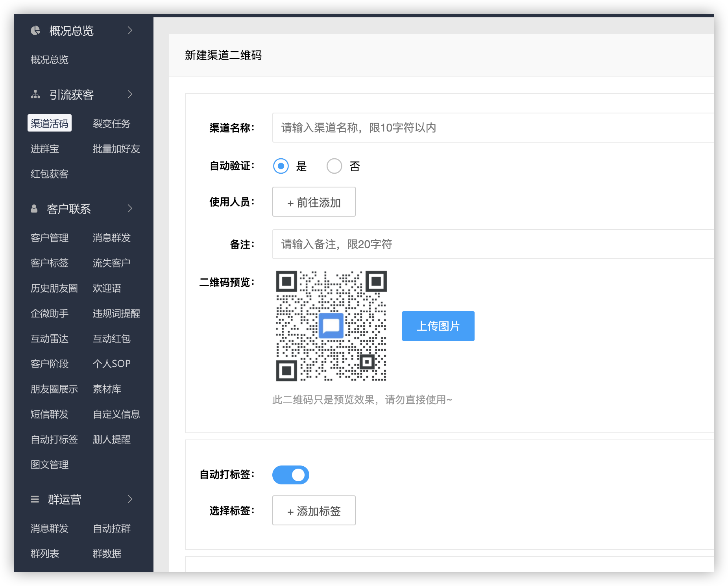Click the QR code preview image
The height and width of the screenshot is (586, 728).
(331, 326)
